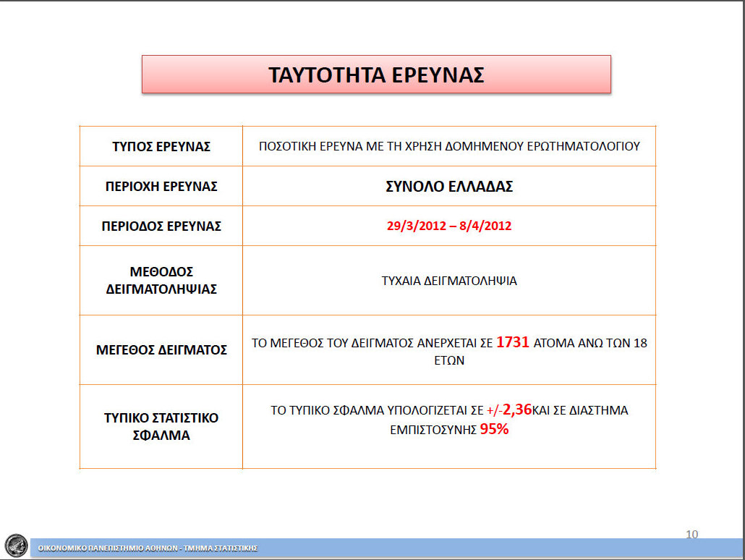This screenshot has height=560, width=745.
Task: Select the ΜΕΘΟΔΟΣ ΔΕΙΓΜΑΤΟΛΗΨΙΑΣ label cell
Action: pos(161,281)
